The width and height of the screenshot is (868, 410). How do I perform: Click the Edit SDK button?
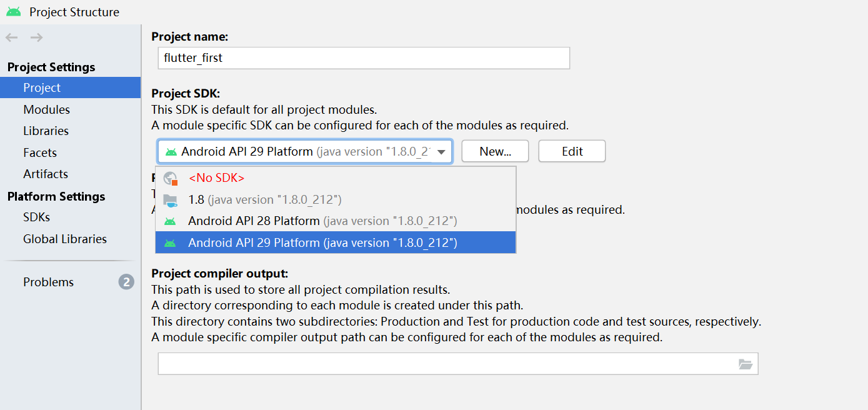click(x=572, y=151)
